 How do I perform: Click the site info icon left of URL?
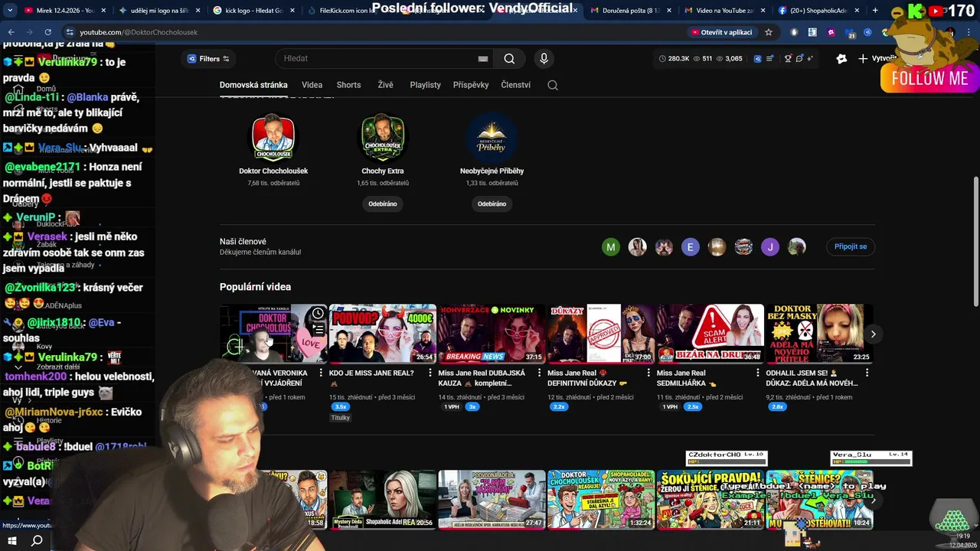(70, 32)
